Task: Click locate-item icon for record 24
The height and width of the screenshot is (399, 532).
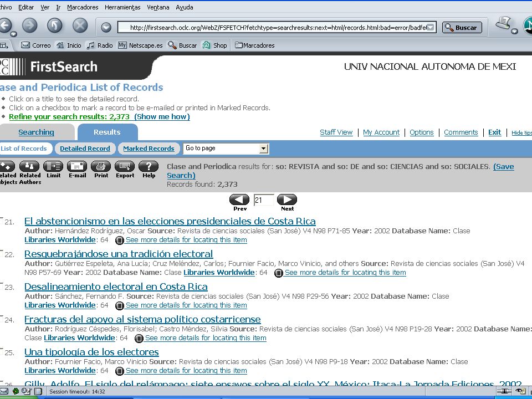Action: coord(139,338)
